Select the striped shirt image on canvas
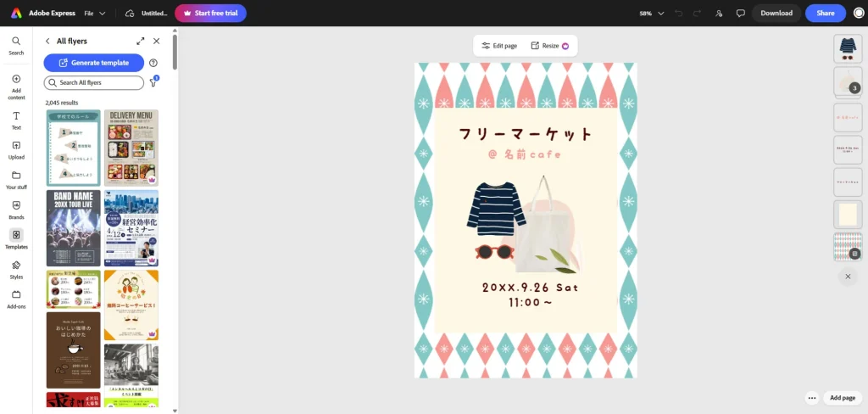Screen dimensions: 868x414 point(496,208)
